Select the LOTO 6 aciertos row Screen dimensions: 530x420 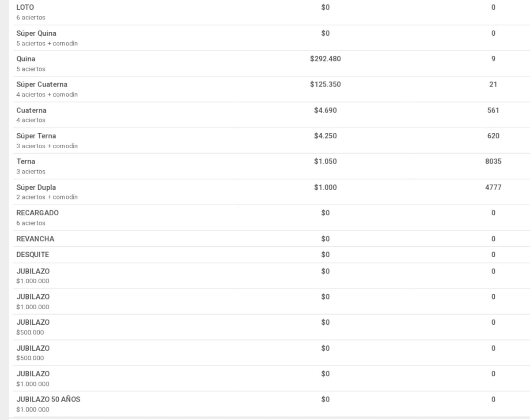point(269,12)
